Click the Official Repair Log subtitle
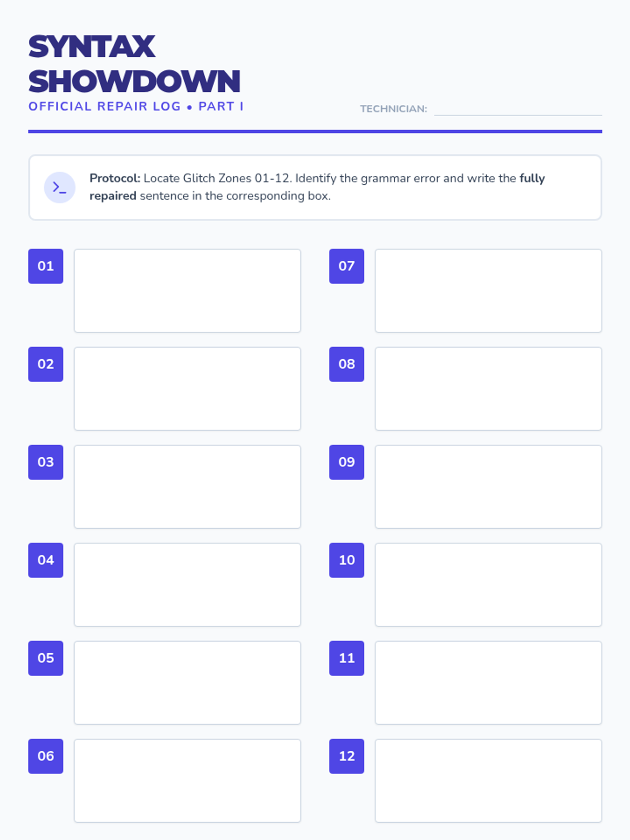The width and height of the screenshot is (630, 840). coord(135,107)
